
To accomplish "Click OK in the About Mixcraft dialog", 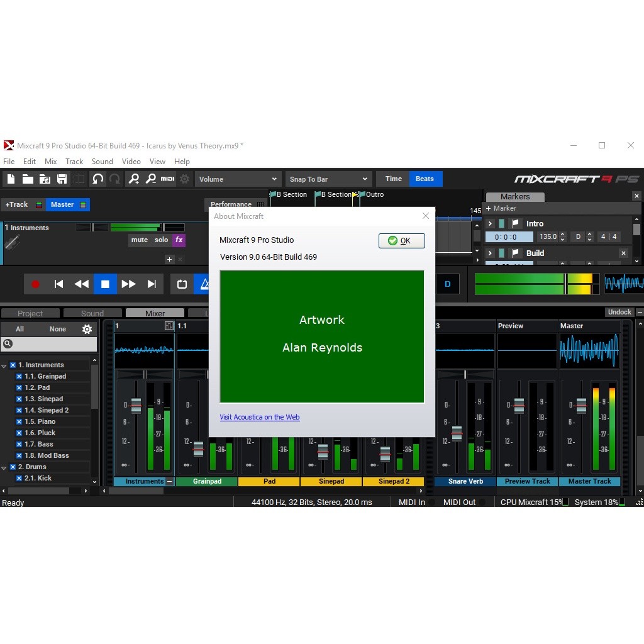I will point(401,240).
